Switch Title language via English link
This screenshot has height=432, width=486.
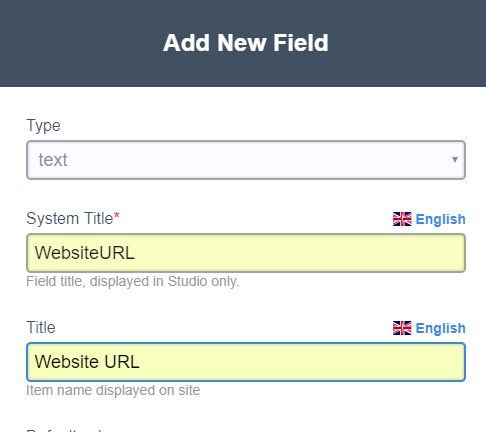[440, 328]
